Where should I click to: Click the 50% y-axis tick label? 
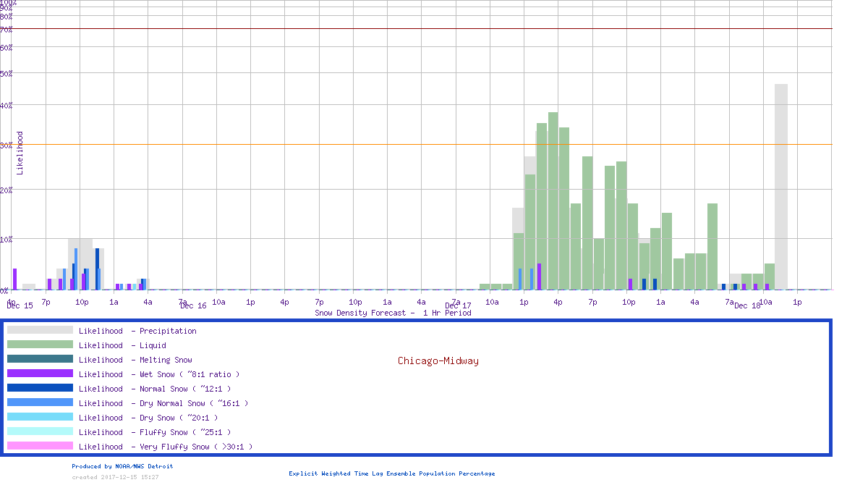pos(7,74)
